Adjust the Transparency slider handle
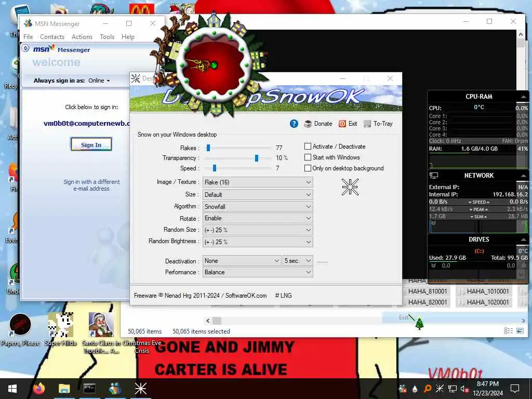The width and height of the screenshot is (532, 399). click(x=257, y=158)
